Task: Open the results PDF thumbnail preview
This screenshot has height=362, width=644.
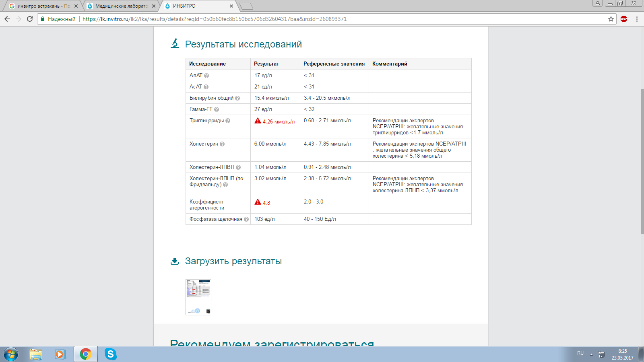Action: 198,297
